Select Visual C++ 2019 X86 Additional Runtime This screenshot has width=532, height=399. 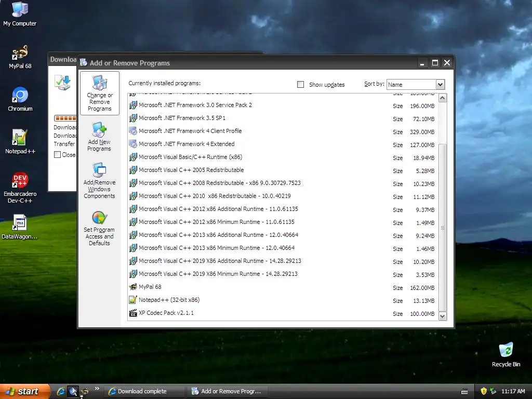tap(283, 261)
